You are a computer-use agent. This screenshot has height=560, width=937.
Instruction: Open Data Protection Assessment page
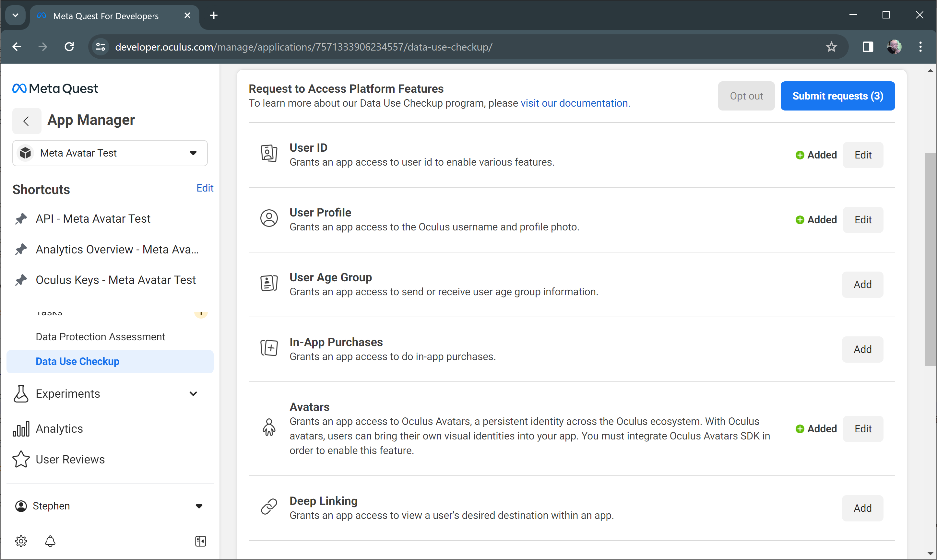tap(101, 337)
